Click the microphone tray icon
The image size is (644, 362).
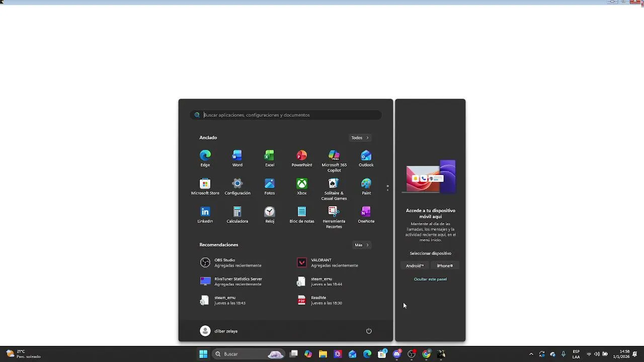pyautogui.click(x=563, y=354)
